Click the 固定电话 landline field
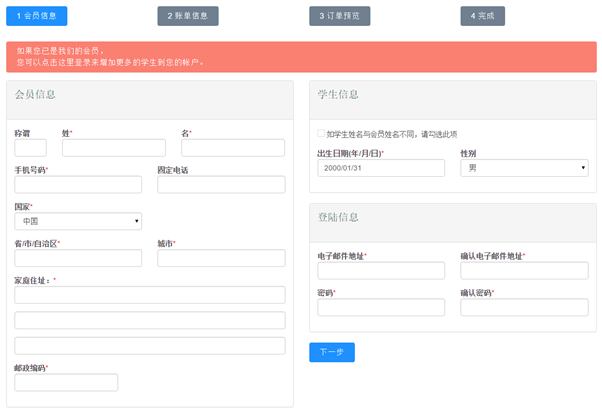 click(220, 185)
